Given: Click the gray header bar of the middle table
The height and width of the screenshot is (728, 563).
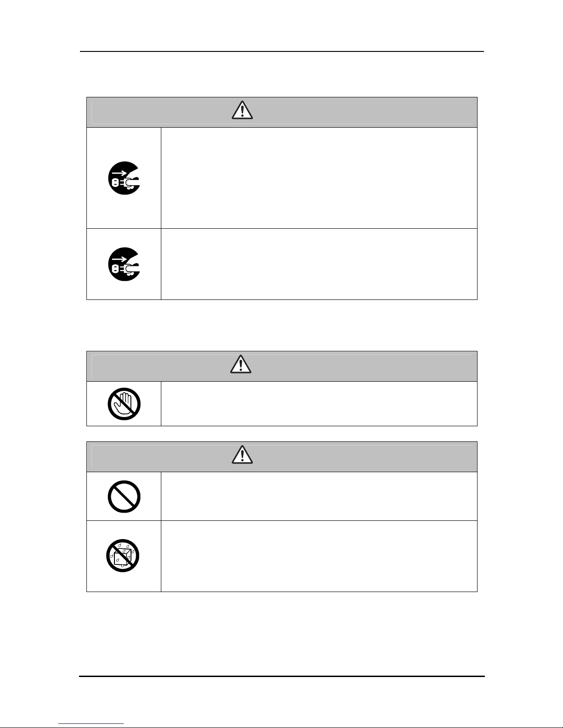Looking at the screenshot, I should coord(282,366).
